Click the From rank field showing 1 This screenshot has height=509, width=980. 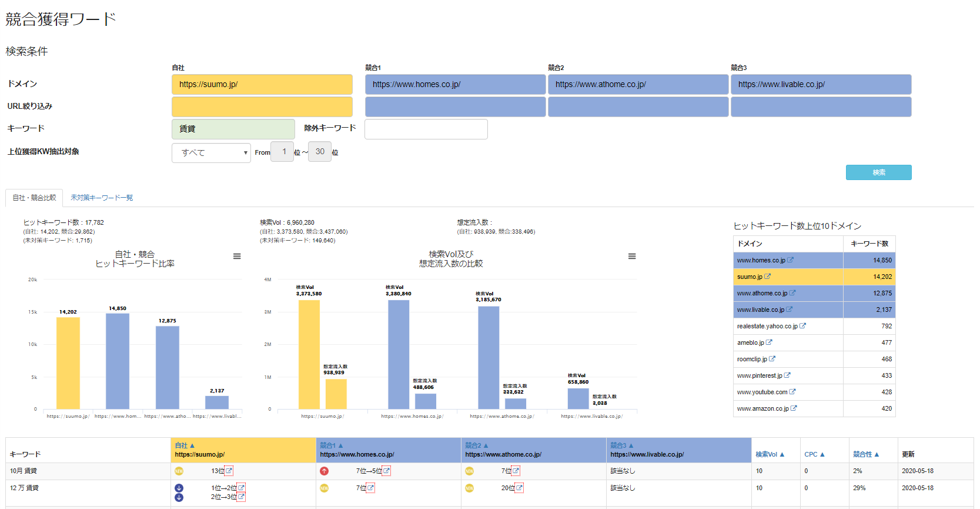click(282, 152)
